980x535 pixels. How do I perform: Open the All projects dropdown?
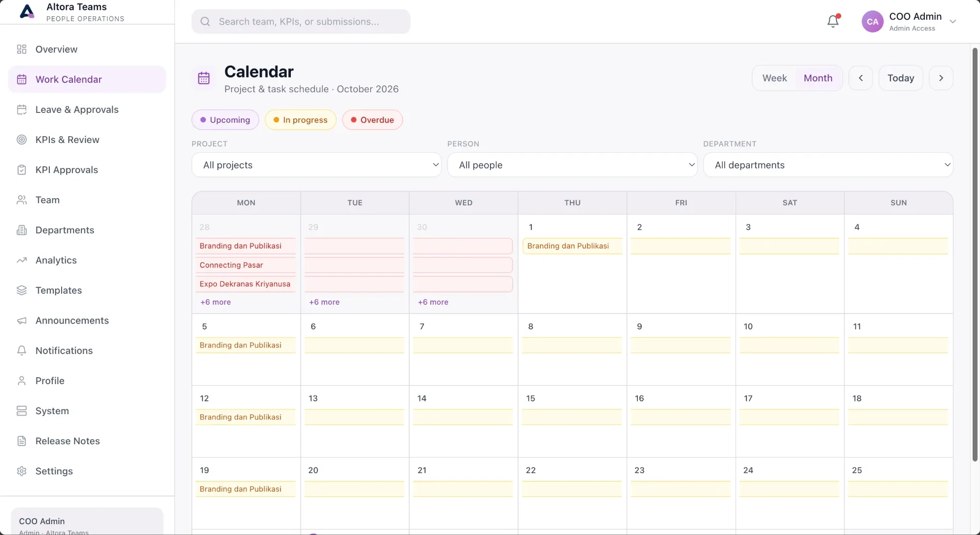[316, 165]
